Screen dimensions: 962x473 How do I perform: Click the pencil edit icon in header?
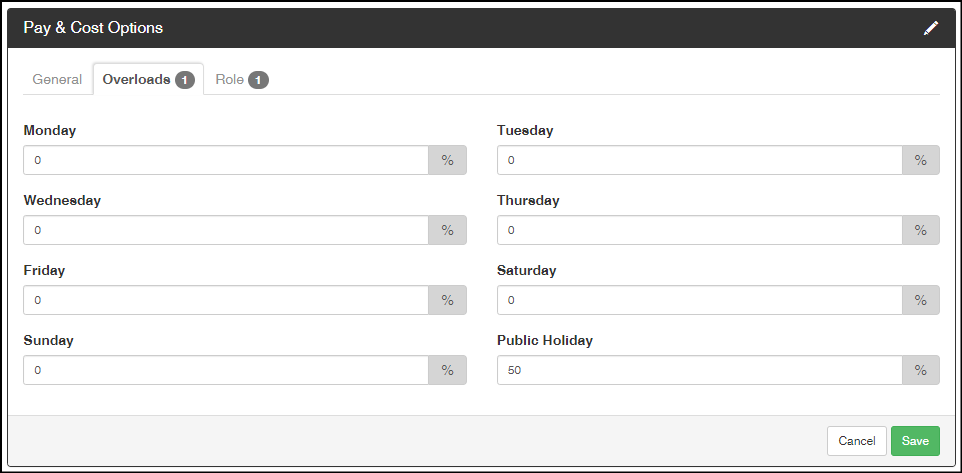tap(931, 28)
